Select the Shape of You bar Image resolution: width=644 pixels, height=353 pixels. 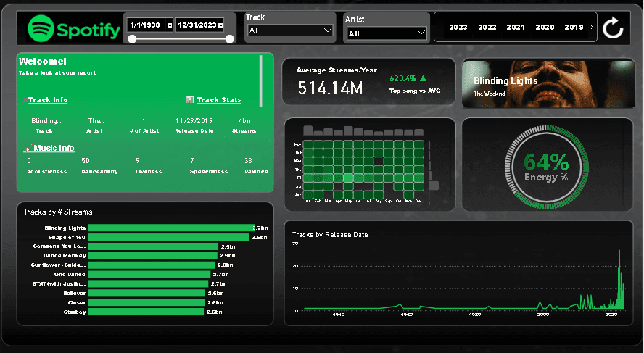(168, 237)
